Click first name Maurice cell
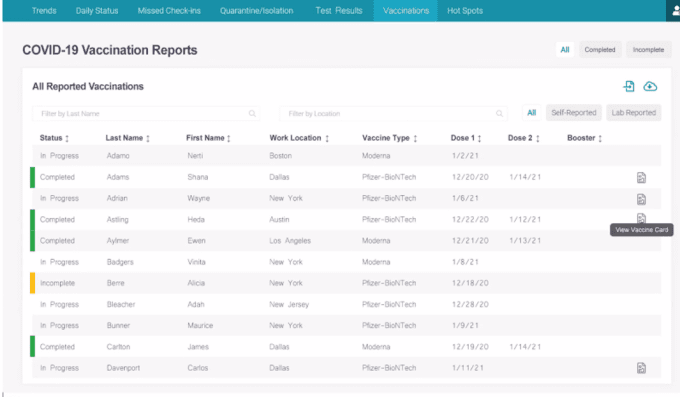Image resolution: width=680 pixels, height=397 pixels. coord(200,325)
